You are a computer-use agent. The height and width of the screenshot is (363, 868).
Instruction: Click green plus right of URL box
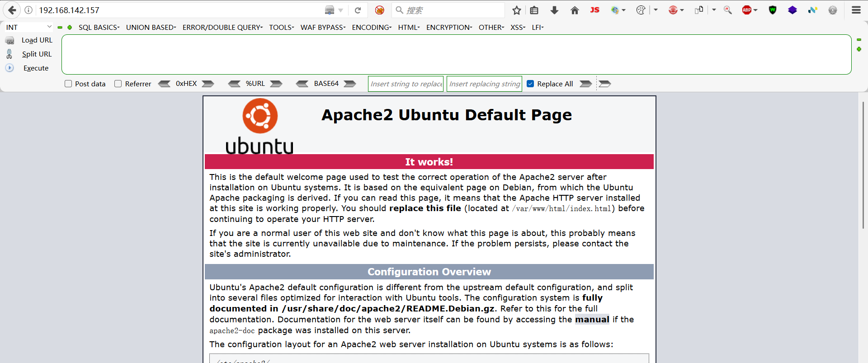click(x=859, y=49)
